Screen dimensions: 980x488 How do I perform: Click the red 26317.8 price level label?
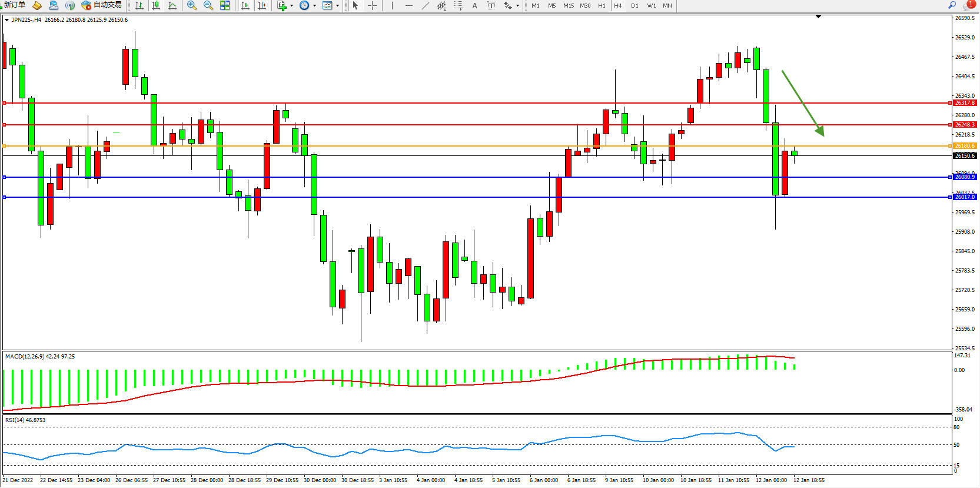[965, 103]
